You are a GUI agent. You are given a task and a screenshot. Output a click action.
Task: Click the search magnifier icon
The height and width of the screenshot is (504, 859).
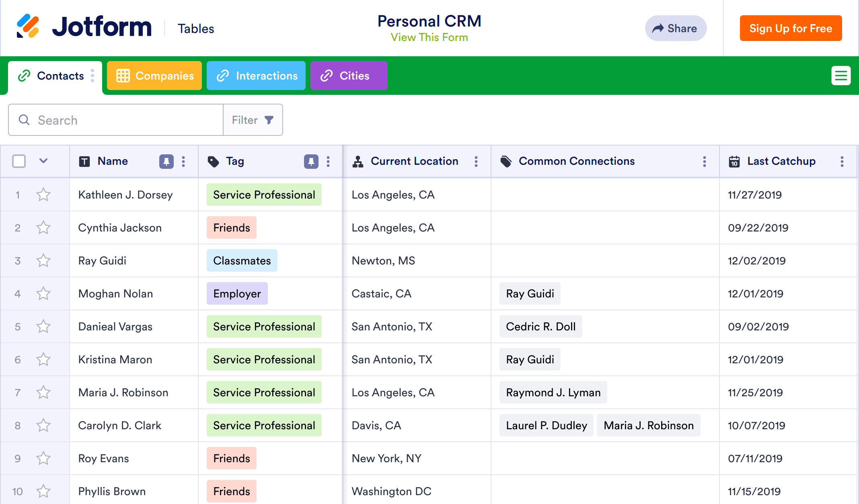click(x=24, y=120)
